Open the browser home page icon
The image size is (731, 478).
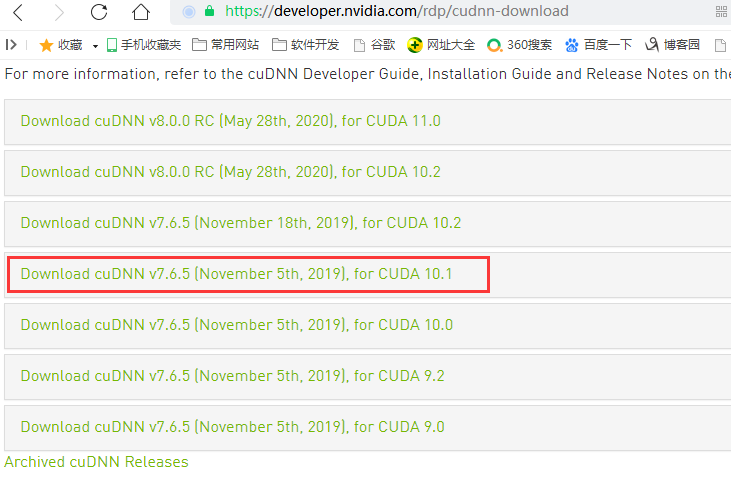pyautogui.click(x=140, y=12)
